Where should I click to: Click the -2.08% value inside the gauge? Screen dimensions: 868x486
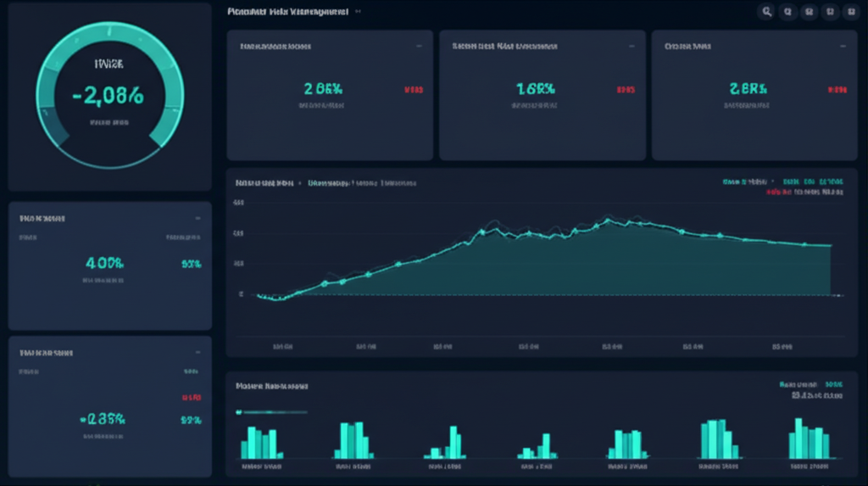click(x=108, y=96)
